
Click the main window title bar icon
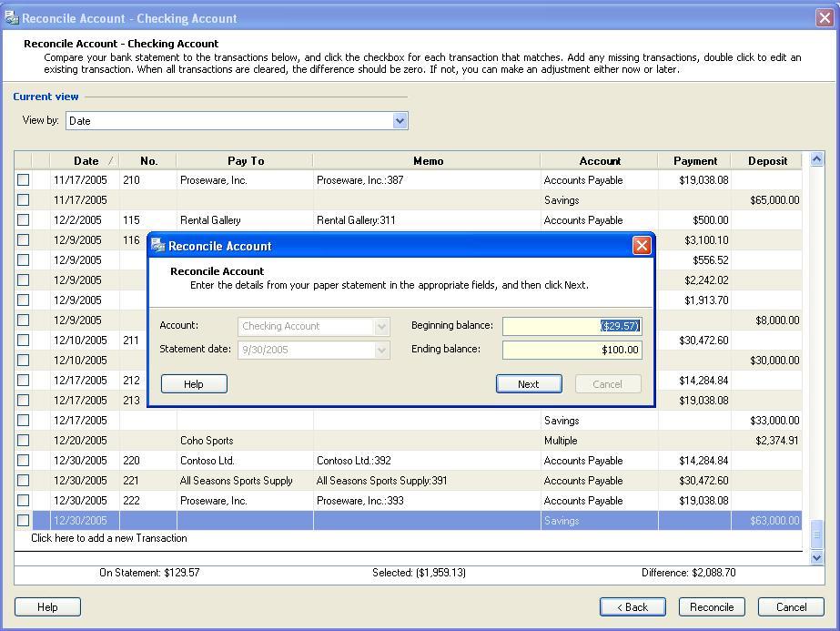[11, 18]
